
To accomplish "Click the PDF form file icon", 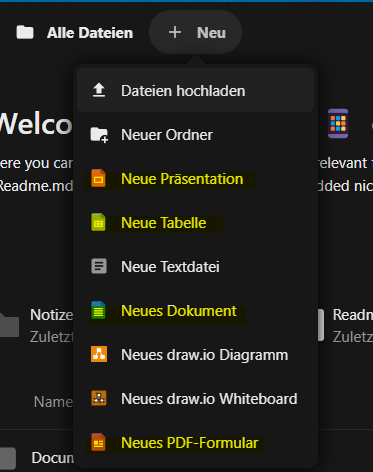I will click(98, 442).
